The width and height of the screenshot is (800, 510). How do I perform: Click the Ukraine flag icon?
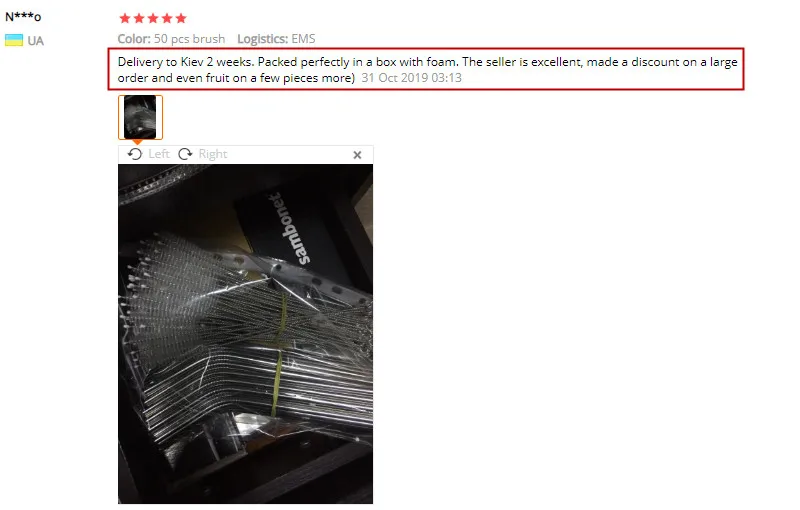coord(14,40)
